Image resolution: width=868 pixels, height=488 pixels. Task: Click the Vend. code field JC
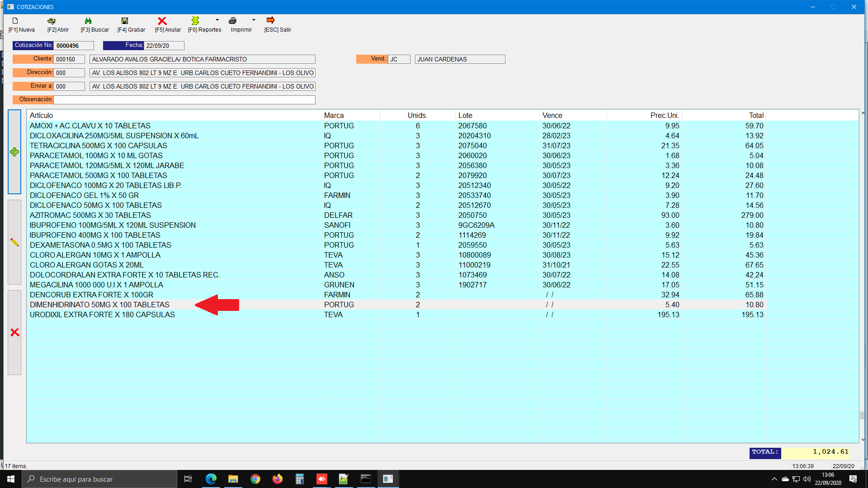pyautogui.click(x=399, y=59)
